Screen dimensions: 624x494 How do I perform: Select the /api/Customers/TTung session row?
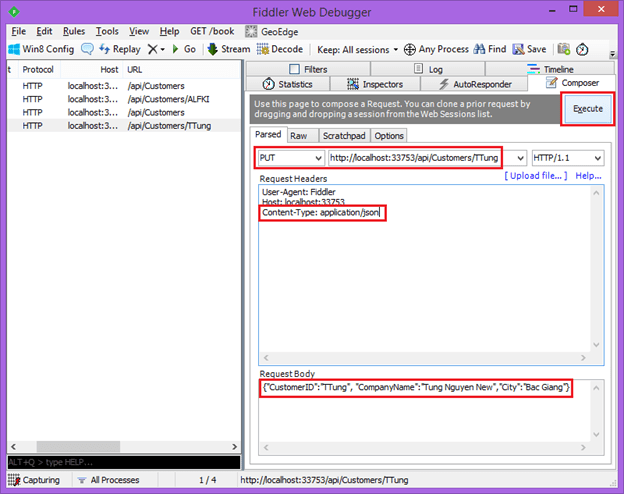124,126
